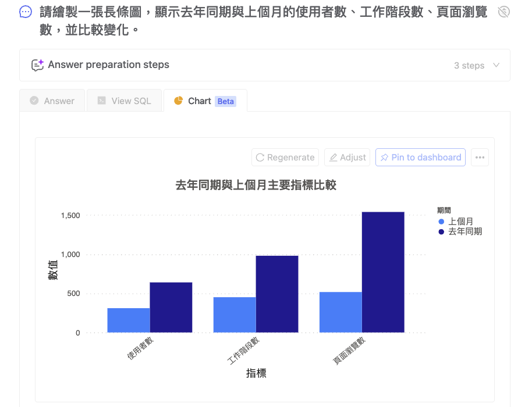Click the checkmark icon on Answer tab
Image resolution: width=532 pixels, height=407 pixels.
pos(34,101)
